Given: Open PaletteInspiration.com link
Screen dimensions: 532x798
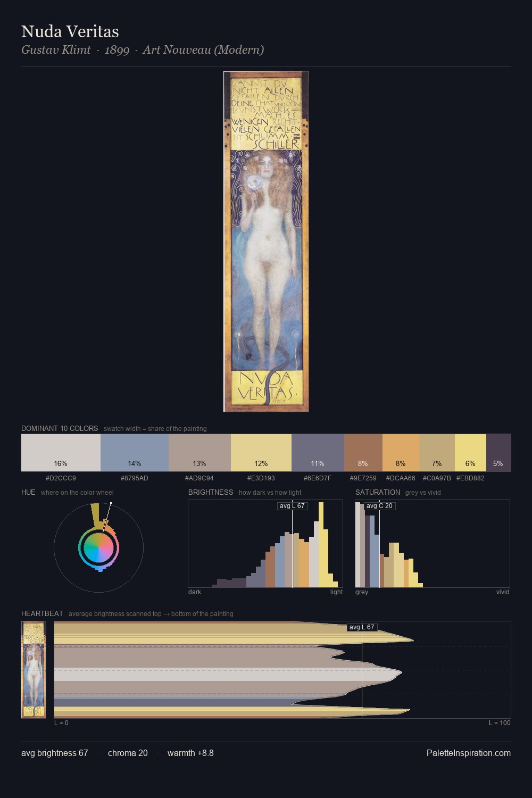Looking at the screenshot, I should tap(469, 753).
